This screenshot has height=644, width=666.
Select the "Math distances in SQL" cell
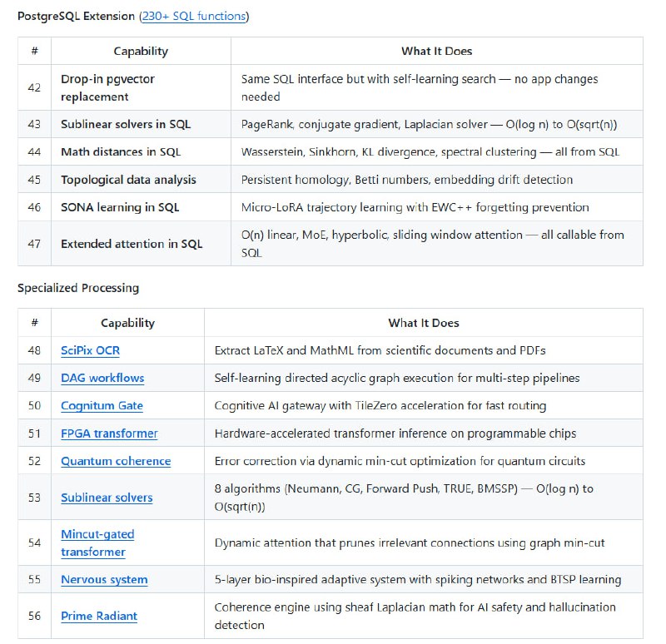point(121,151)
